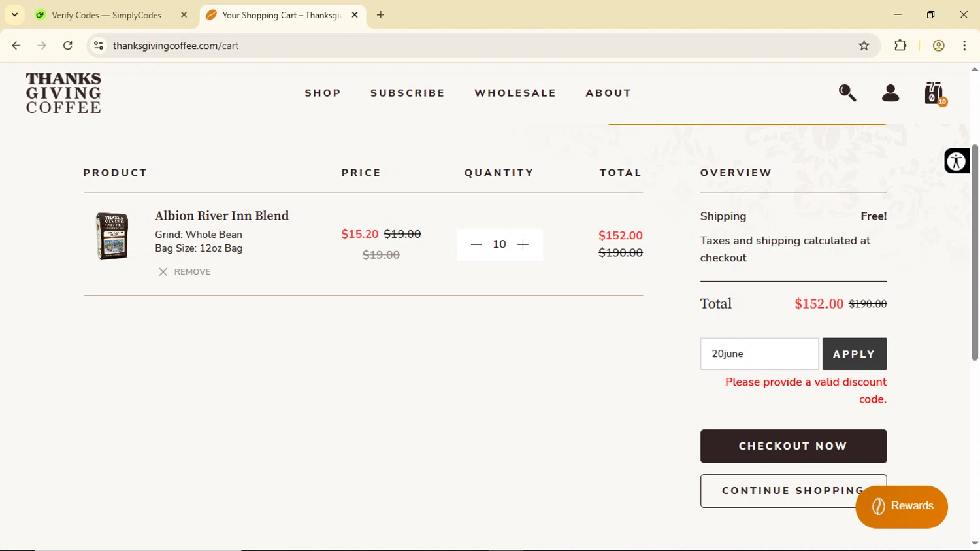Open the browser profile icon
Viewport: 980px width, 551px height.
939,46
